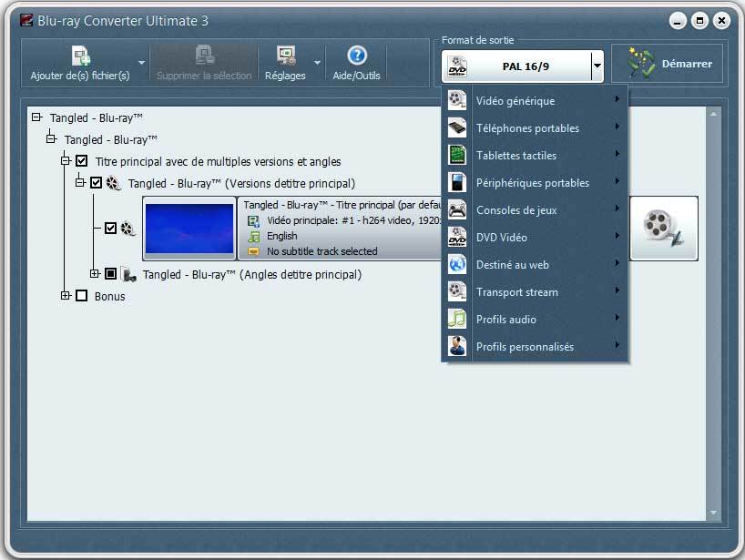Click the Profils personnalisés person icon
745x560 pixels.
(457, 346)
